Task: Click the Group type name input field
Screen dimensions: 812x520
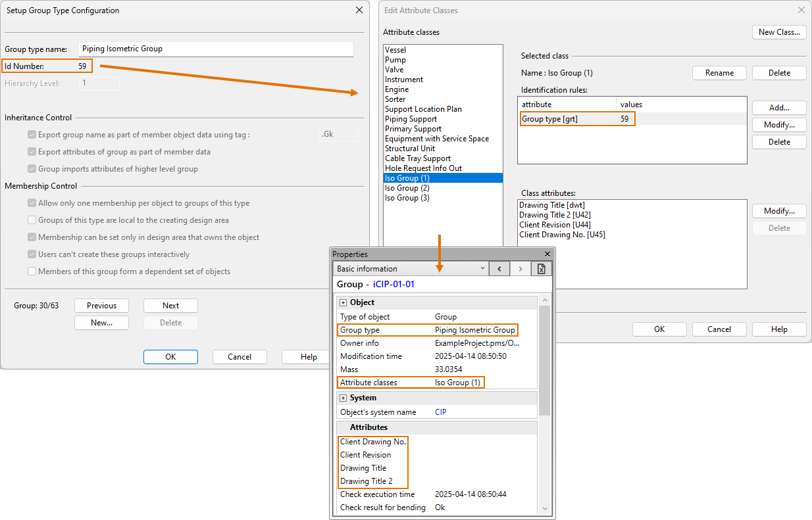Action: coord(216,49)
